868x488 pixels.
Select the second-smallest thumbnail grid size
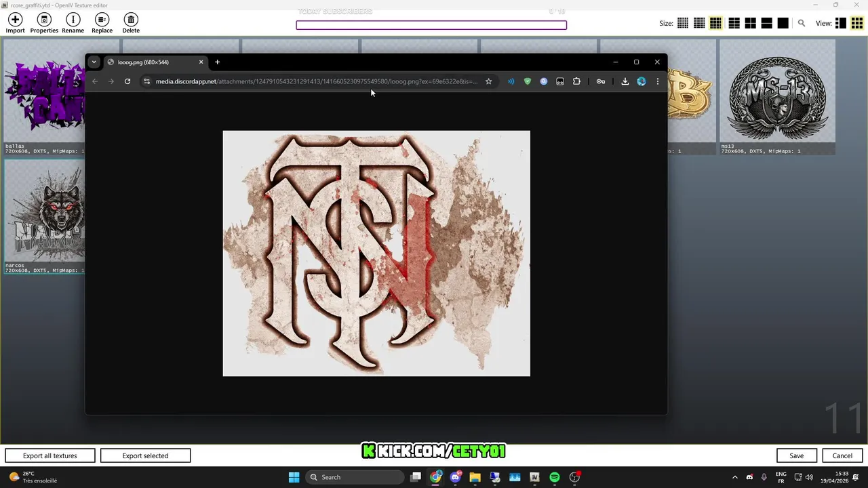pyautogui.click(x=699, y=23)
